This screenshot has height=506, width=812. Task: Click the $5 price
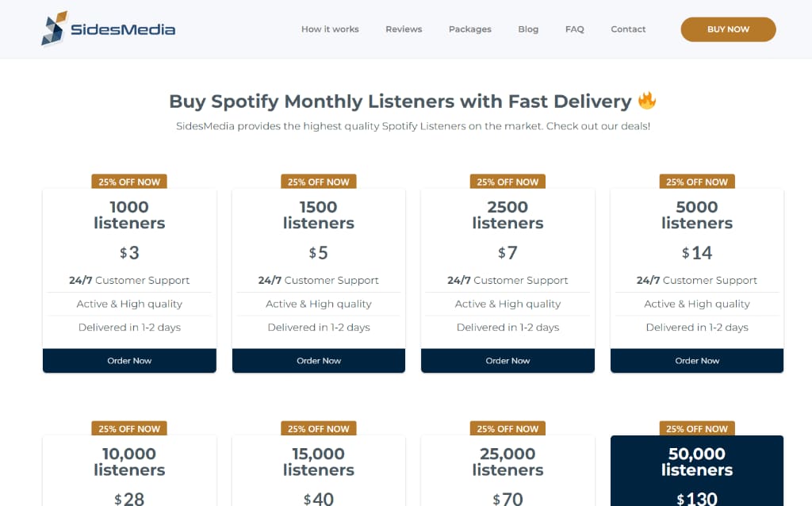point(319,253)
